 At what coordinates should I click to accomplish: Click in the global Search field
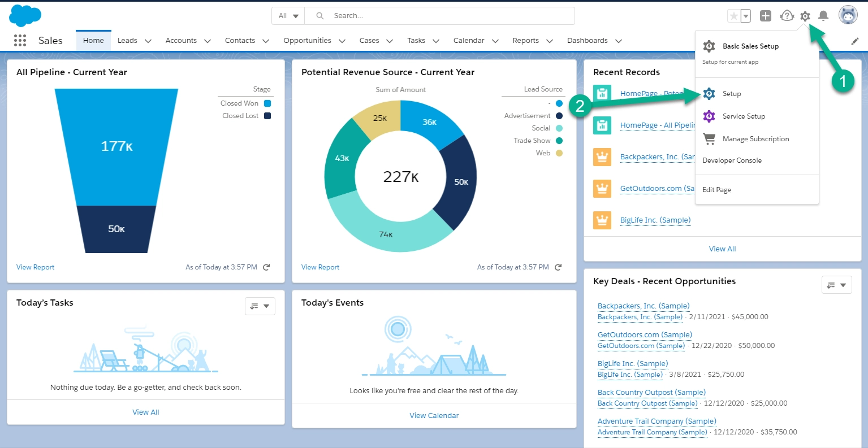(439, 16)
